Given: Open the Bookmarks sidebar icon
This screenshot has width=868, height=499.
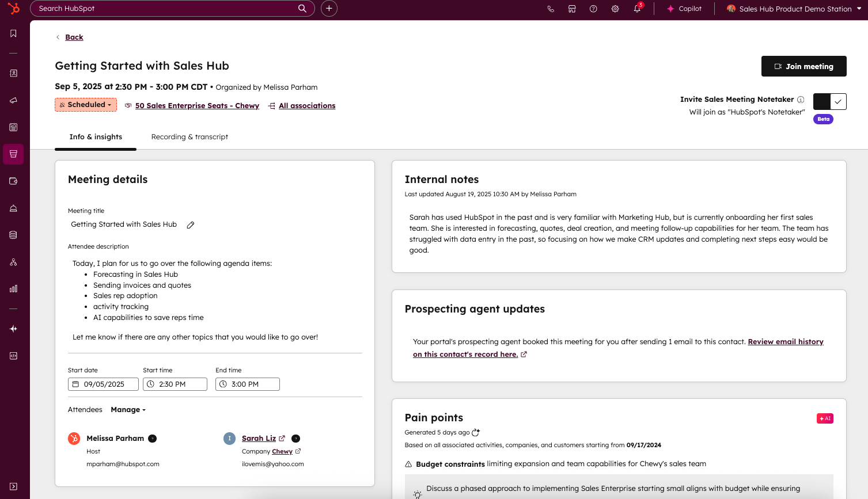Looking at the screenshot, I should tap(13, 33).
